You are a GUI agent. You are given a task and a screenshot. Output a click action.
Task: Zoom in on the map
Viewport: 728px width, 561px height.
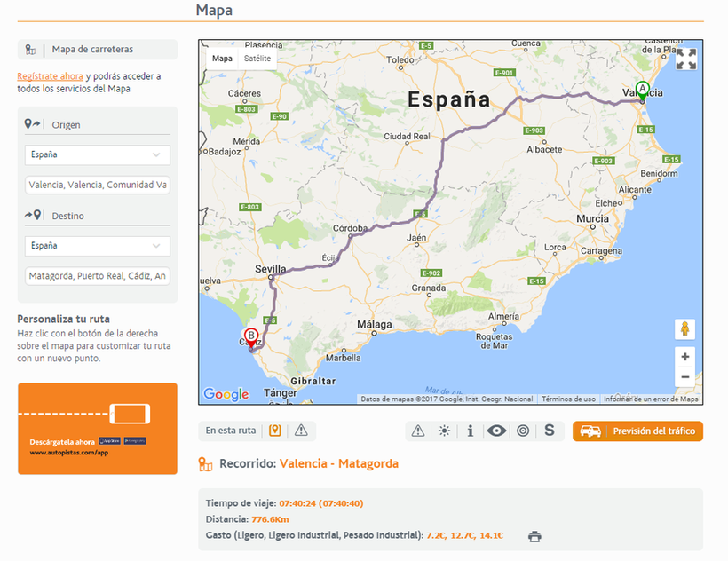684,356
